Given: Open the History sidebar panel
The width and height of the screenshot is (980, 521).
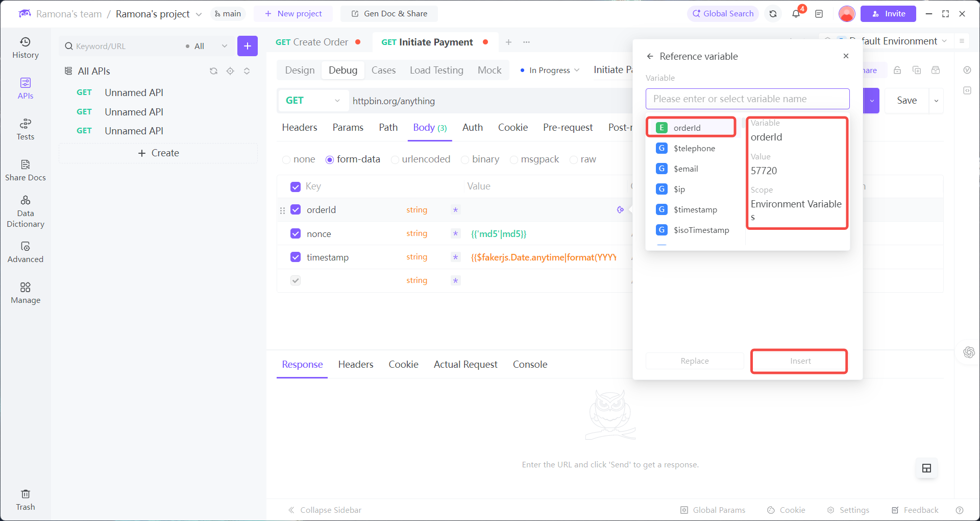Looking at the screenshot, I should [x=25, y=48].
